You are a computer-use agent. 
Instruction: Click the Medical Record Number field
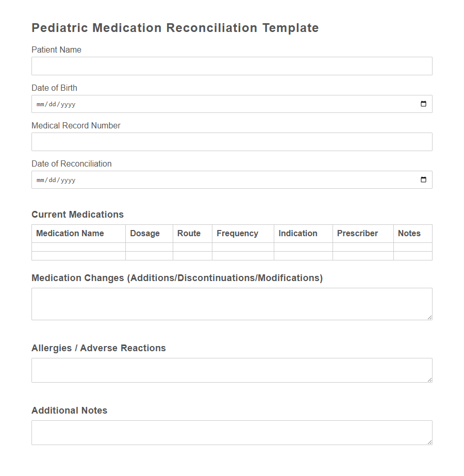point(231,141)
